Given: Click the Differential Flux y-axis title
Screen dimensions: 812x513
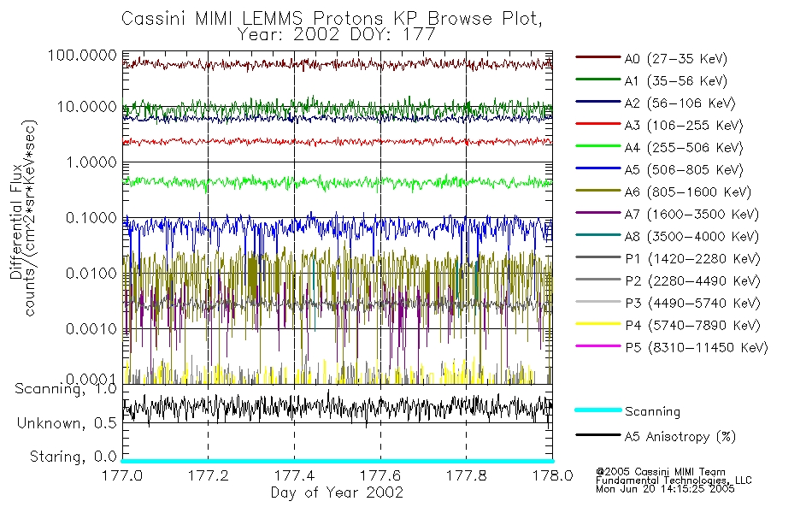Looking at the screenshot, I should coord(16,221).
